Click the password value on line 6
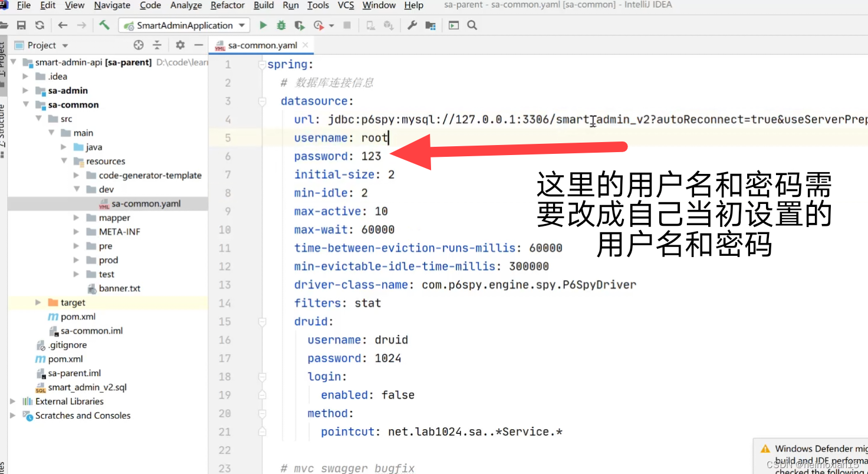The height and width of the screenshot is (474, 868). click(371, 156)
